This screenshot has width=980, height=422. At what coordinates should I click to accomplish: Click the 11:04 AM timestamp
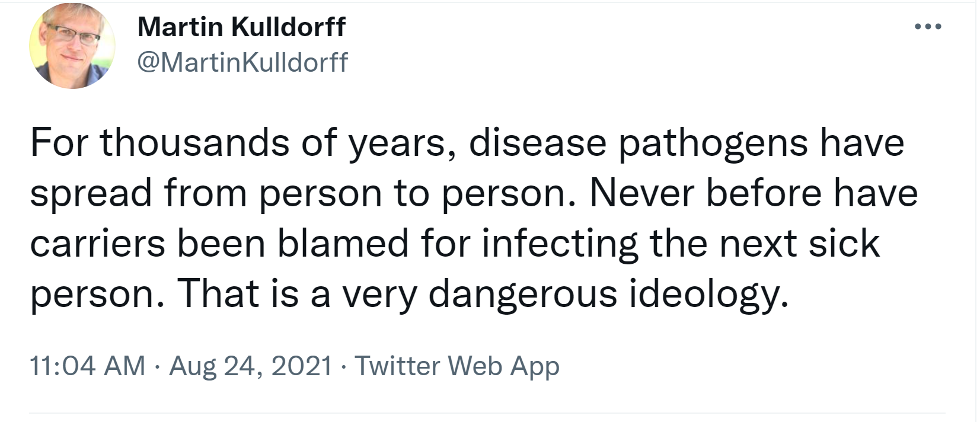(87, 366)
